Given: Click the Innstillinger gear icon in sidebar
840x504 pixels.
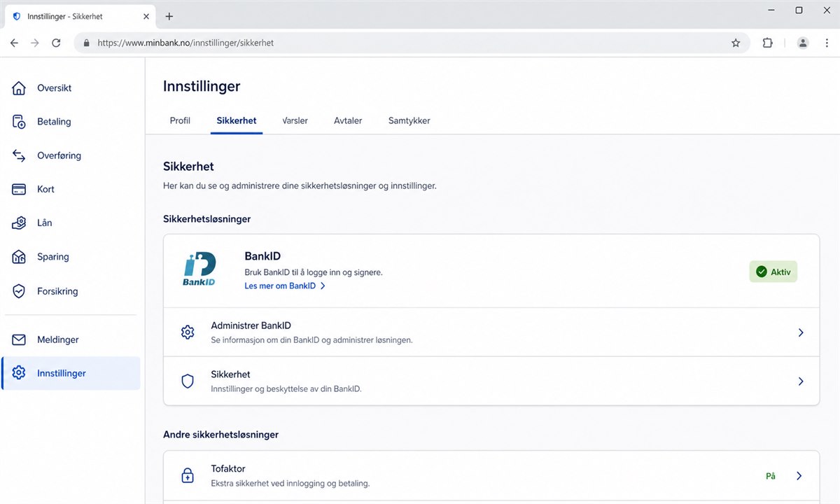Looking at the screenshot, I should 19,373.
